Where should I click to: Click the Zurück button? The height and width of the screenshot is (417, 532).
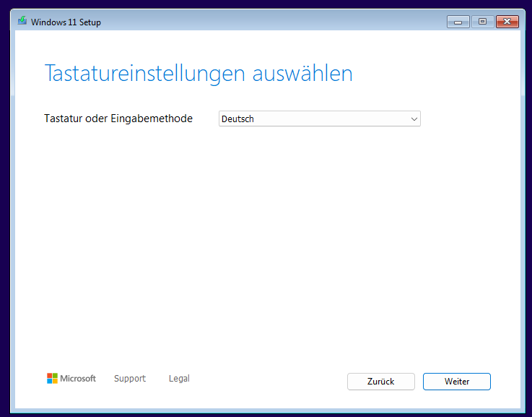point(380,382)
